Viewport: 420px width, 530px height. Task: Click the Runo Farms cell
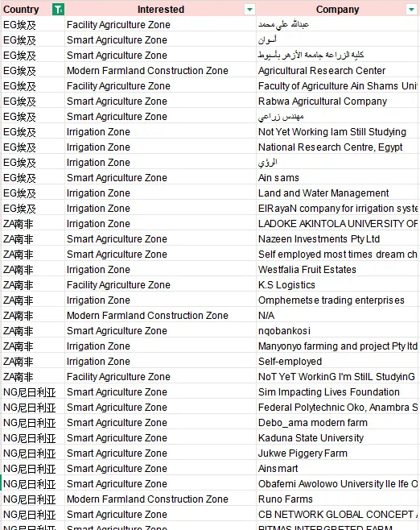pyautogui.click(x=337, y=499)
